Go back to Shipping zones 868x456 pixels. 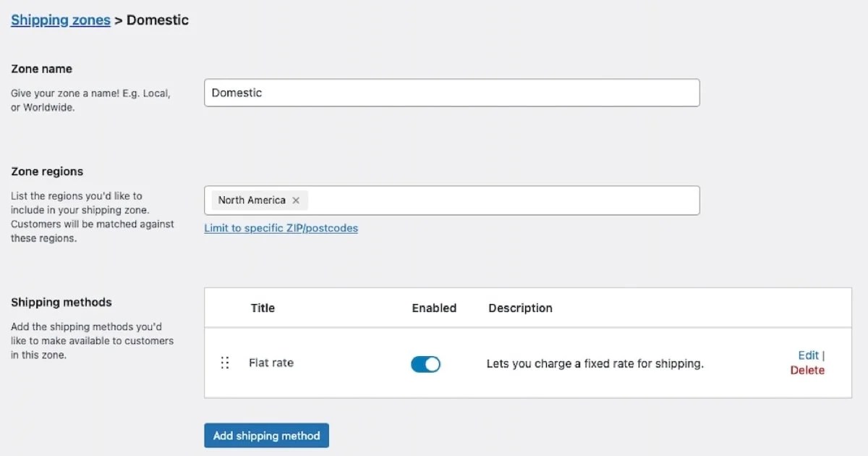pos(61,20)
